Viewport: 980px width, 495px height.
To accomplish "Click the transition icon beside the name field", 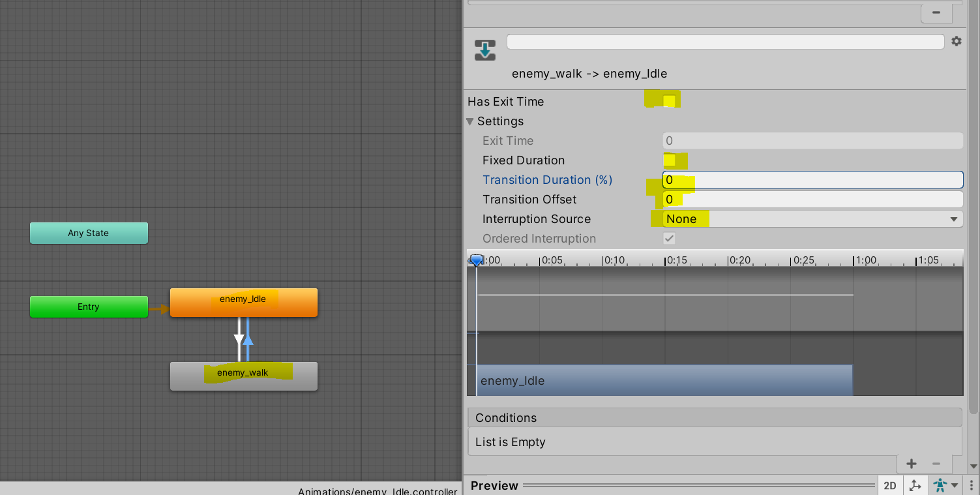I will click(485, 50).
